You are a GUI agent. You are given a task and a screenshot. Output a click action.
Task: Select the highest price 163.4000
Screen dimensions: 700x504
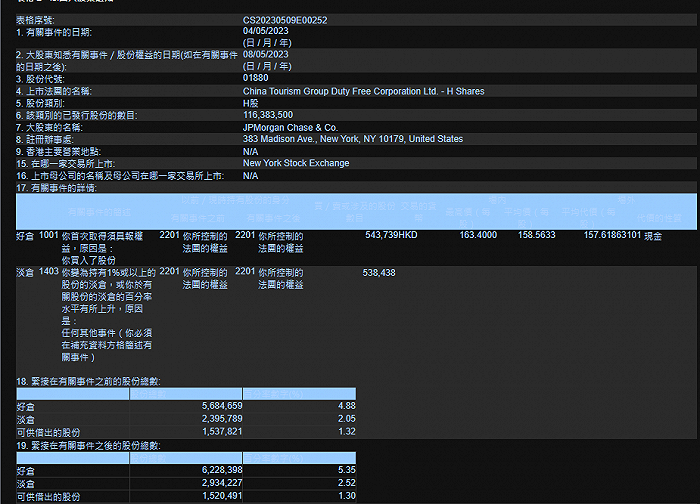478,235
